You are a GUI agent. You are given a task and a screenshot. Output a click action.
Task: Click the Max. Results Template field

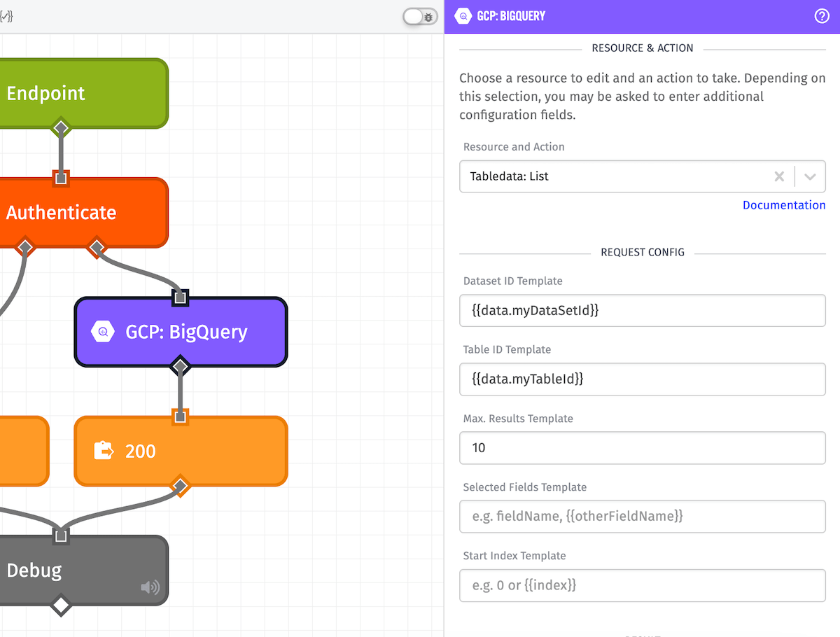tap(643, 447)
